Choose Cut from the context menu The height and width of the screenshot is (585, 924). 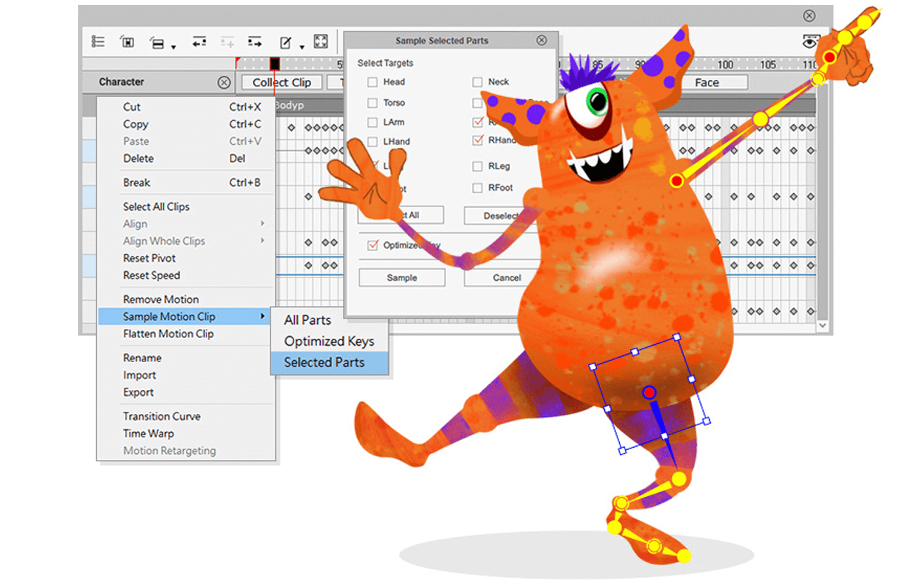[x=186, y=107]
